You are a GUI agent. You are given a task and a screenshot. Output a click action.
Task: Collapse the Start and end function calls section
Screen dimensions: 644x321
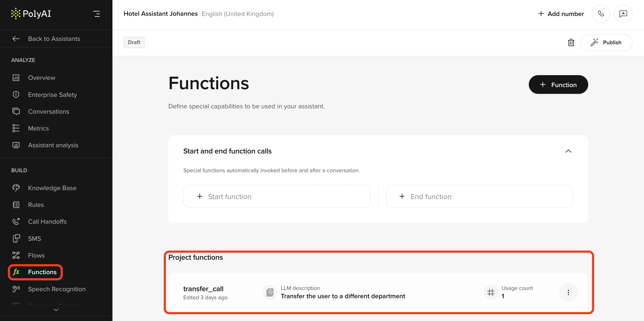point(568,151)
